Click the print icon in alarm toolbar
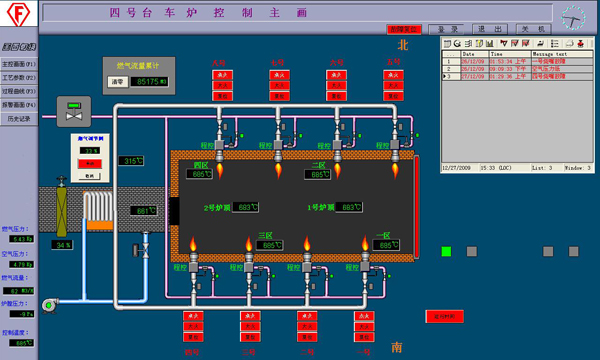This screenshot has height=360, width=600. click(x=569, y=44)
